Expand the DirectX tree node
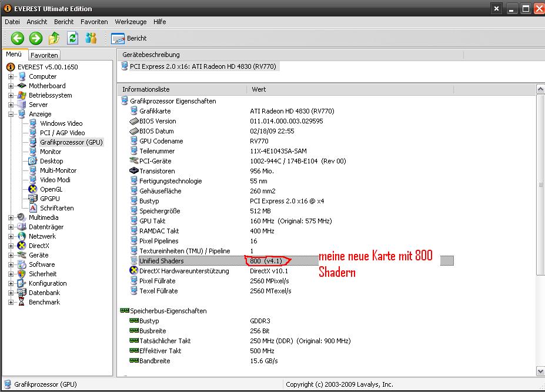 point(11,246)
